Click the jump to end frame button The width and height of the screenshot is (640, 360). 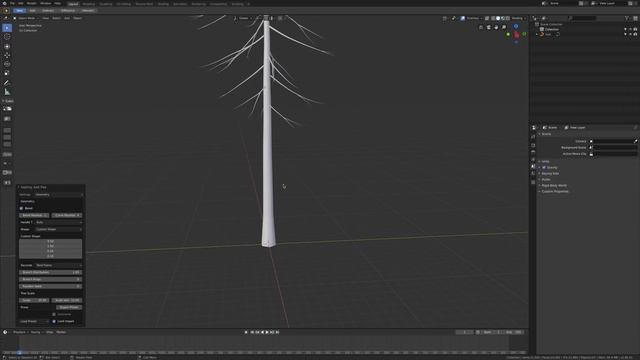(x=278, y=332)
